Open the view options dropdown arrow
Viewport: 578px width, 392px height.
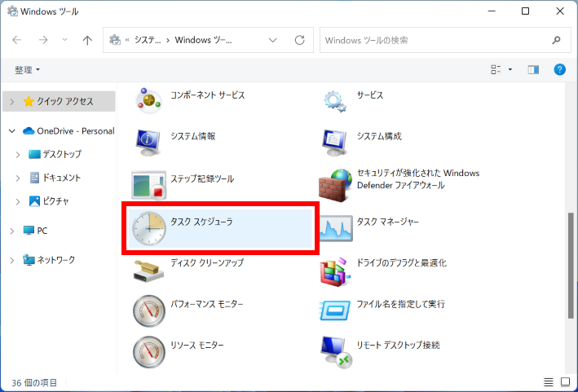click(510, 69)
